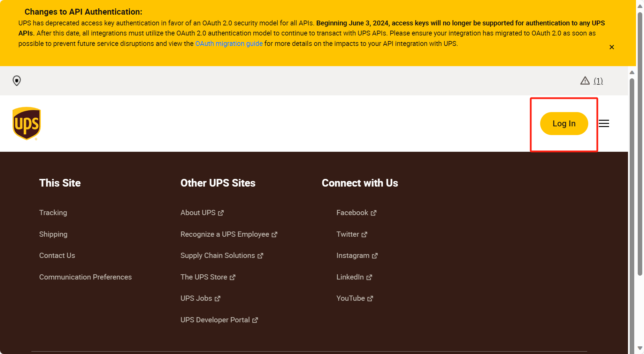The image size is (644, 354).
Task: Click the external-link icon beside LinkedIn
Action: (x=369, y=277)
